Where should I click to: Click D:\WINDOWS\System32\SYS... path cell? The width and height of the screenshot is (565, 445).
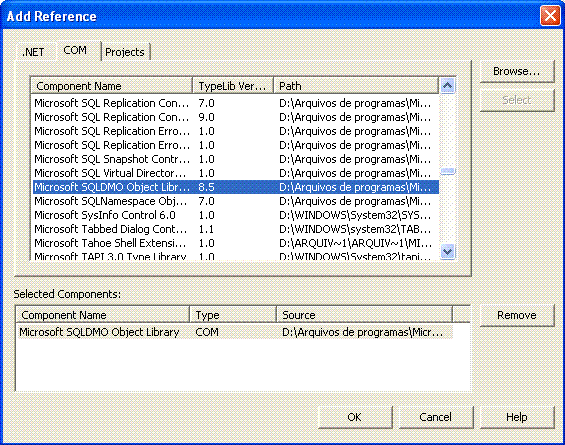355,215
